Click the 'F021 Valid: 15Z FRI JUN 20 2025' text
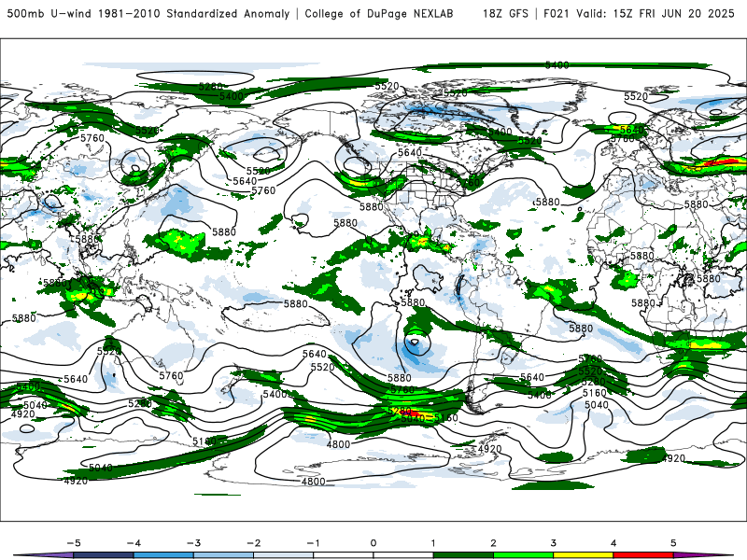The height and width of the screenshot is (560, 747). point(639,13)
